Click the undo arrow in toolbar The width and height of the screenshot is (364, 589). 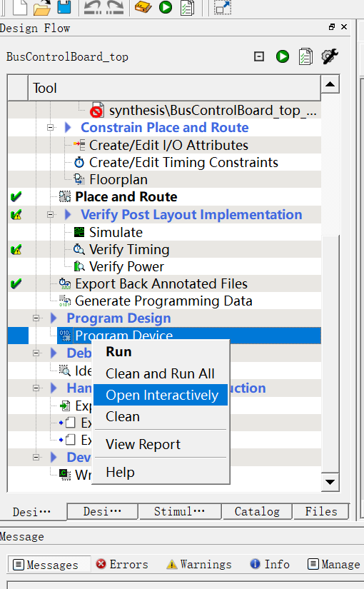(x=92, y=7)
